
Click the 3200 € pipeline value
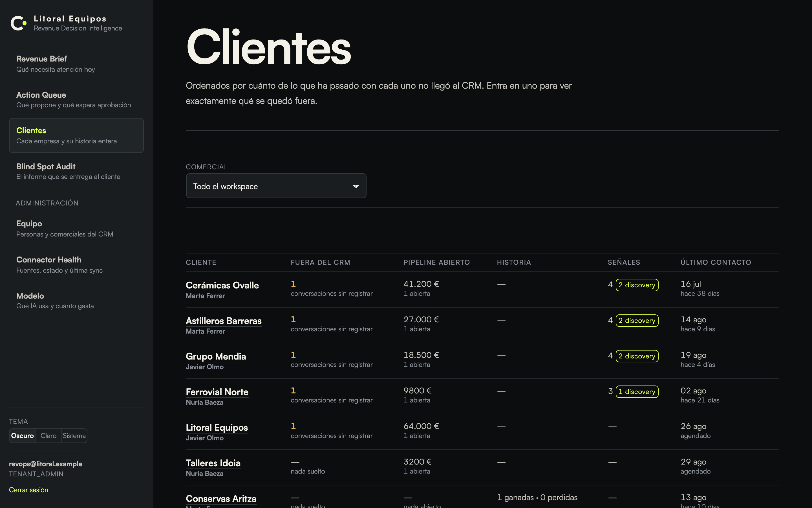[x=417, y=462]
